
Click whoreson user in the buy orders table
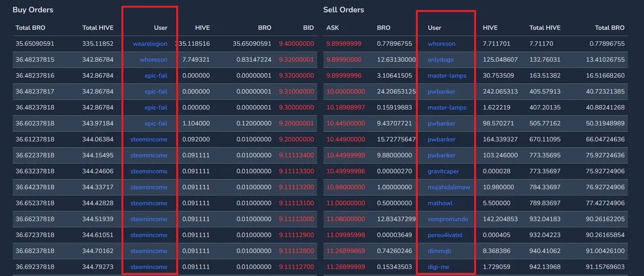pos(153,60)
